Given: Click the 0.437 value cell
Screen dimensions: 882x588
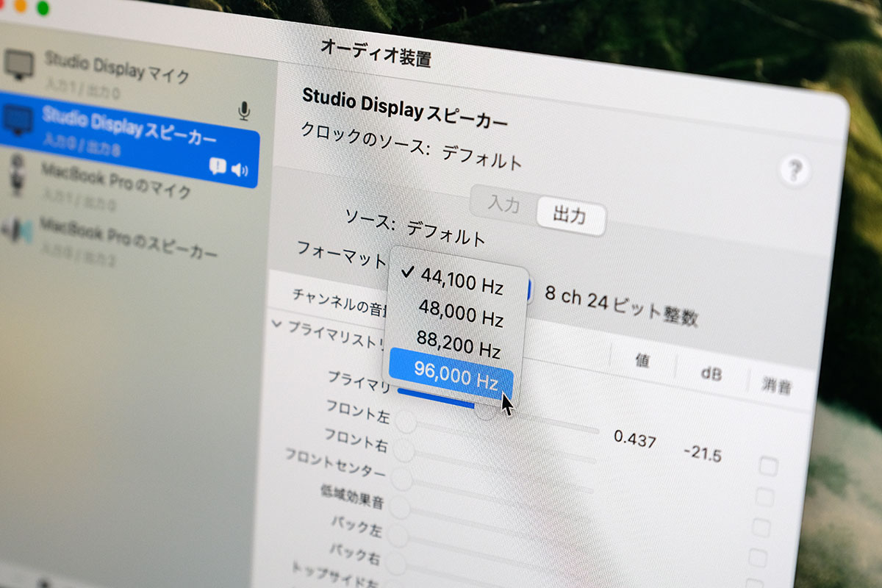Looking at the screenshot, I should coord(635,439).
